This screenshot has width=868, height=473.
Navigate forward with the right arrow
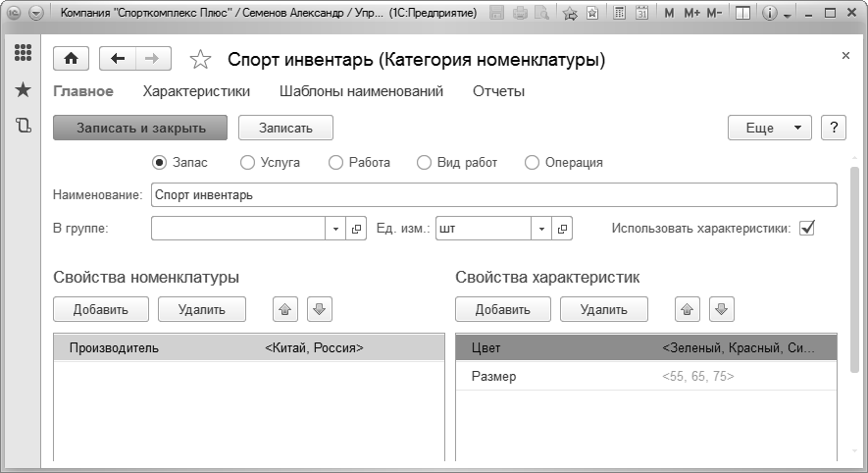[x=153, y=58]
